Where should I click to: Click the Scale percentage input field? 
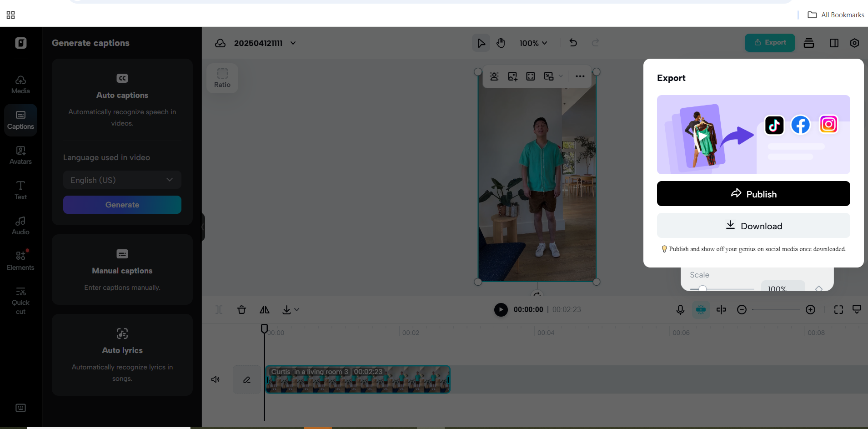pyautogui.click(x=783, y=287)
